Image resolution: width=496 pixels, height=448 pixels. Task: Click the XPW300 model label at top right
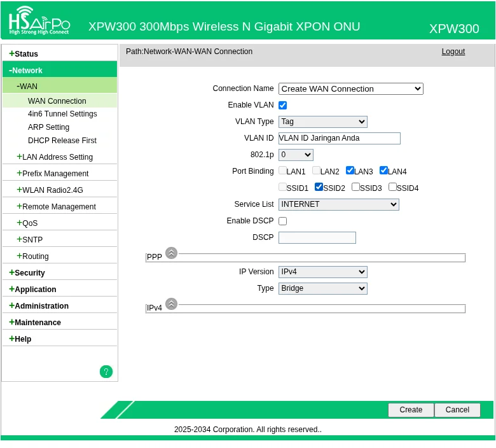pos(454,29)
